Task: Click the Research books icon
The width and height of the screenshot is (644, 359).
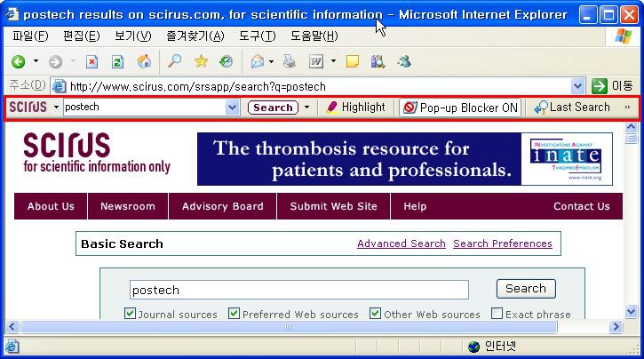Action: [378, 61]
